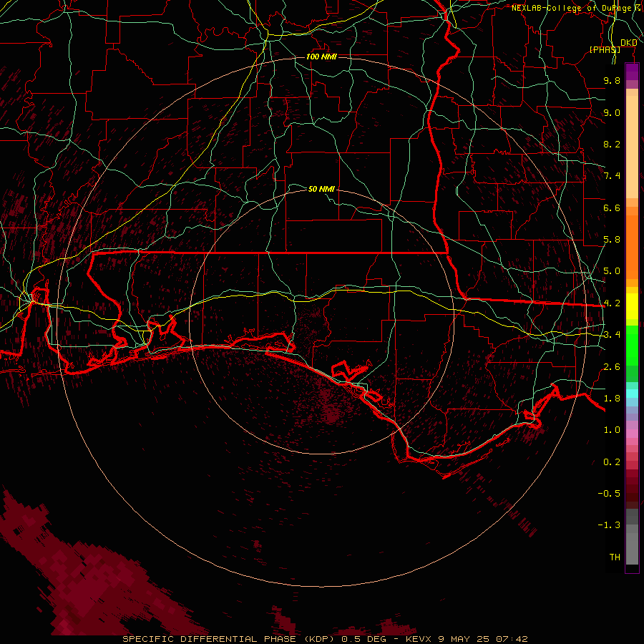Click the 5.8 color scale value

[x=612, y=240]
